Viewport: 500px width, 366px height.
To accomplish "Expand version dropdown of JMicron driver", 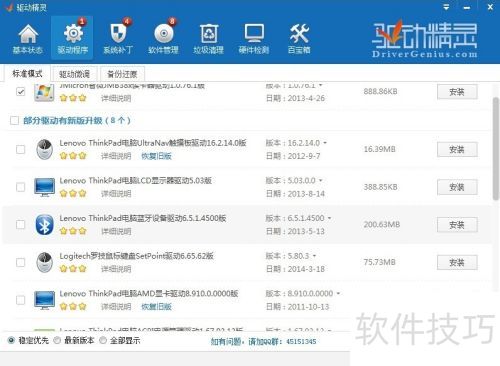I will 321,85.
